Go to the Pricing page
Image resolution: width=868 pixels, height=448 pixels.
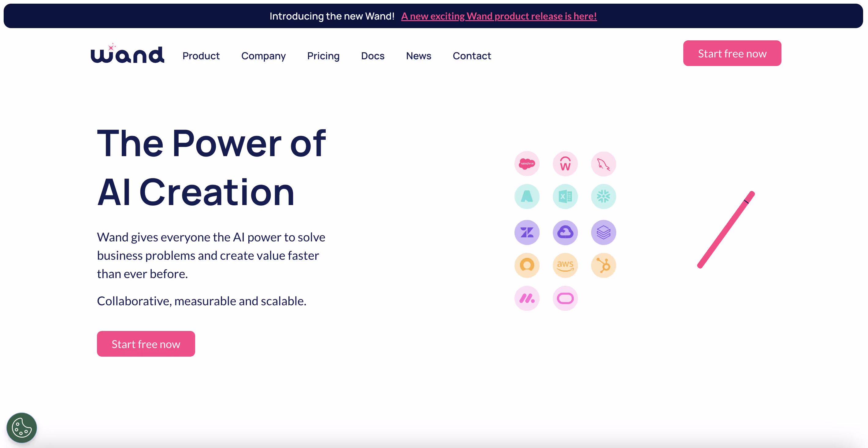[x=323, y=56]
